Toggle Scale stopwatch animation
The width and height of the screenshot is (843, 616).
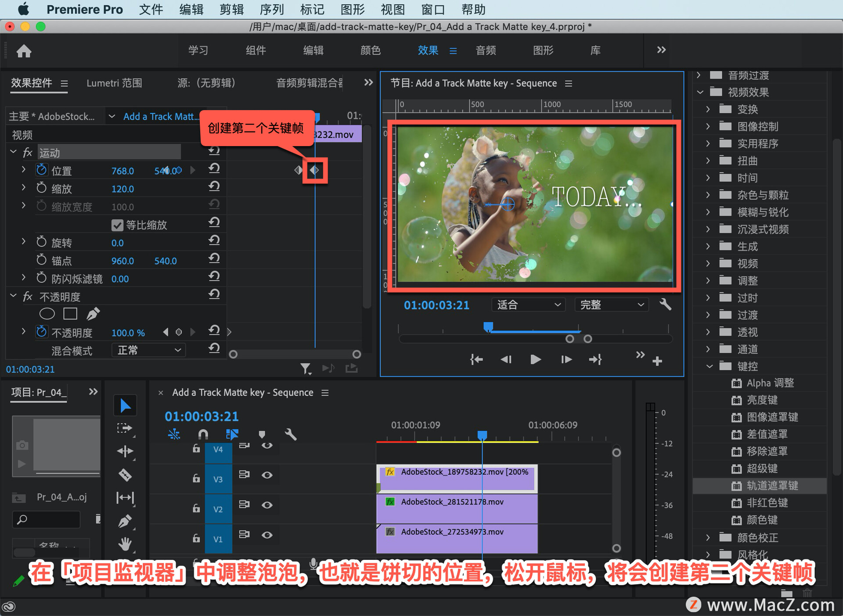coord(41,188)
